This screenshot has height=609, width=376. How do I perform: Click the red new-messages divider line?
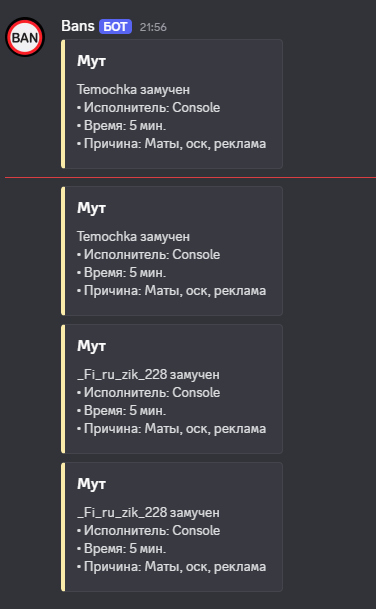[x=190, y=177]
